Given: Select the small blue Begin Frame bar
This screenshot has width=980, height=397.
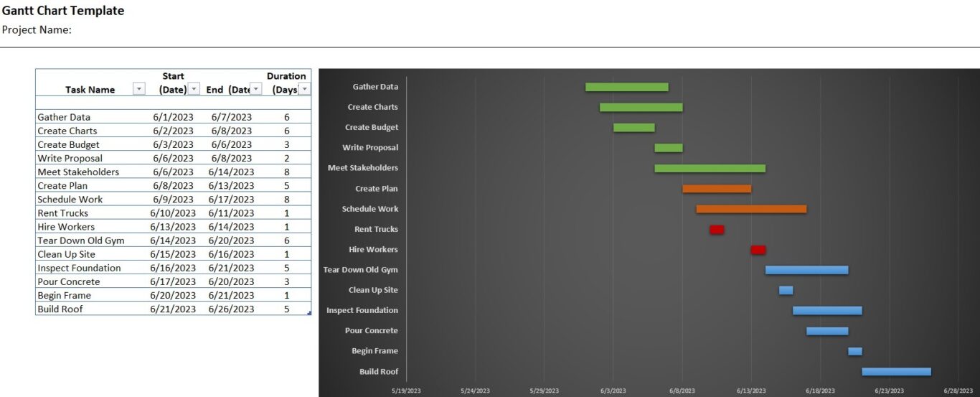Looking at the screenshot, I should pyautogui.click(x=855, y=351).
